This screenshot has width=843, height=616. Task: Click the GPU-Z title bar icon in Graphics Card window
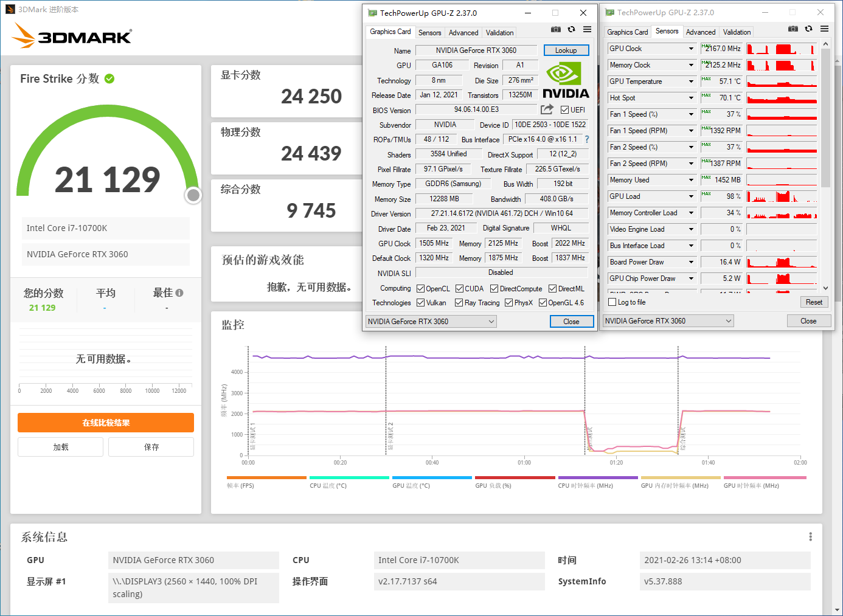pyautogui.click(x=372, y=13)
